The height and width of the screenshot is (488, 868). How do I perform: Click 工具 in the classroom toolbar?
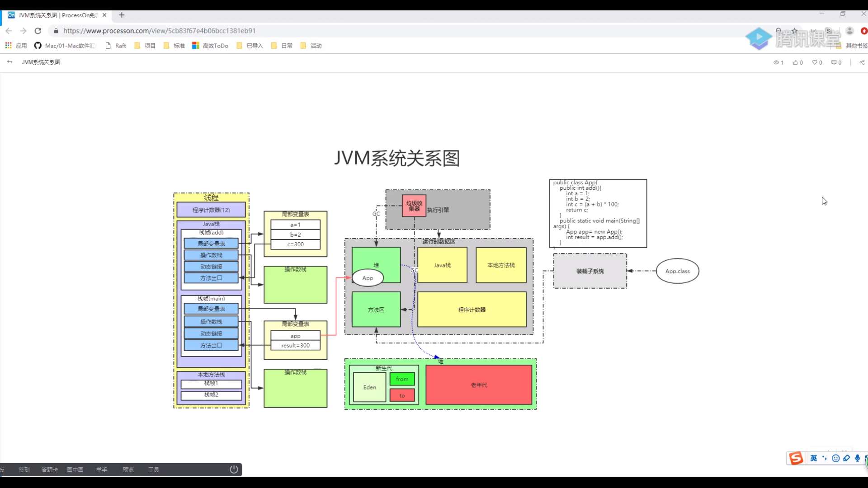[154, 469]
